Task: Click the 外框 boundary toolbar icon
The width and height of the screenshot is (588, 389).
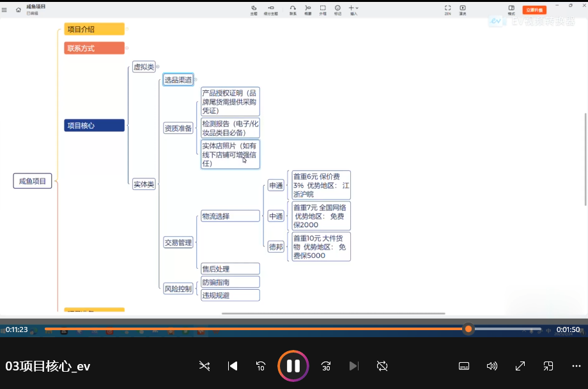Action: pyautogui.click(x=323, y=10)
